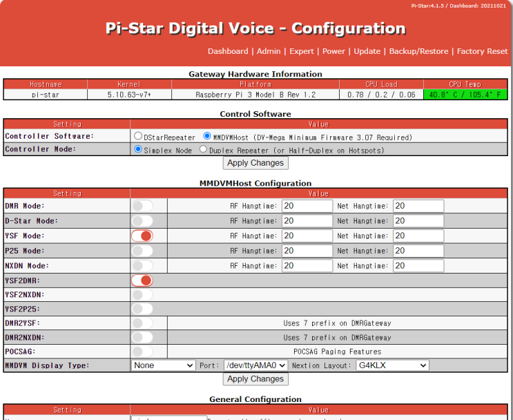Open the Expert settings link
The width and height of the screenshot is (513, 420).
click(x=301, y=51)
